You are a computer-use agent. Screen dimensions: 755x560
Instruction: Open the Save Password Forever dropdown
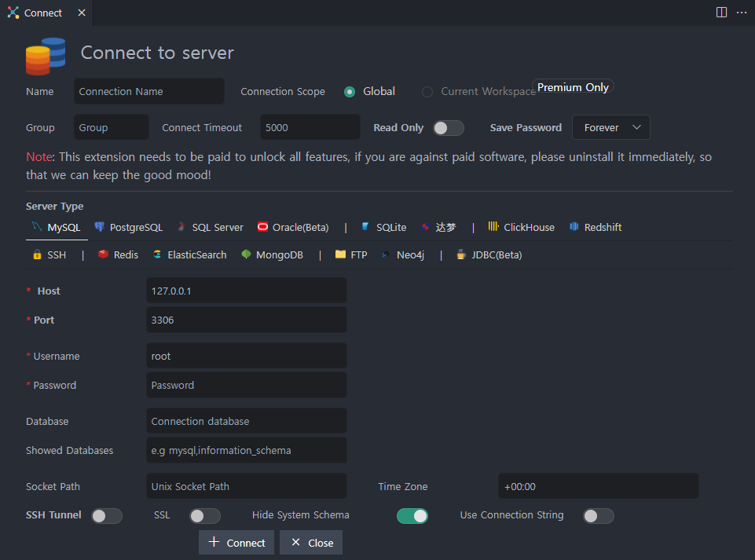click(x=611, y=127)
